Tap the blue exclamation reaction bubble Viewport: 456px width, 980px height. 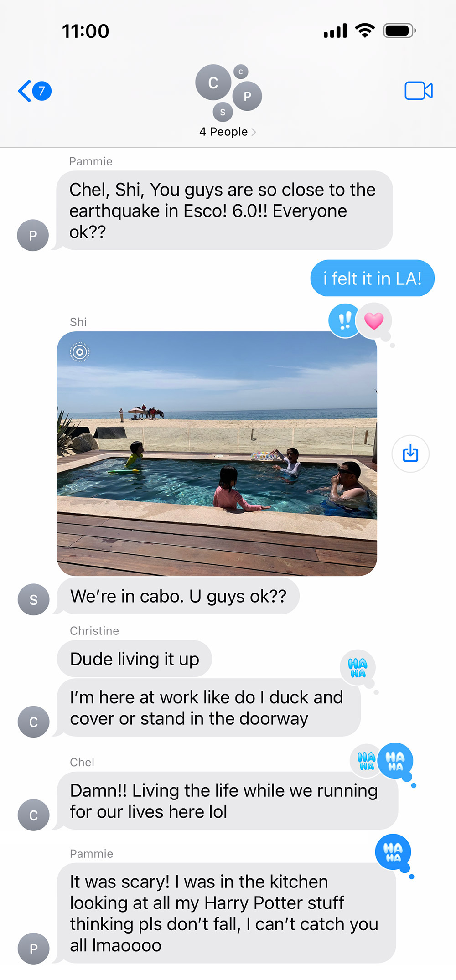point(344,321)
